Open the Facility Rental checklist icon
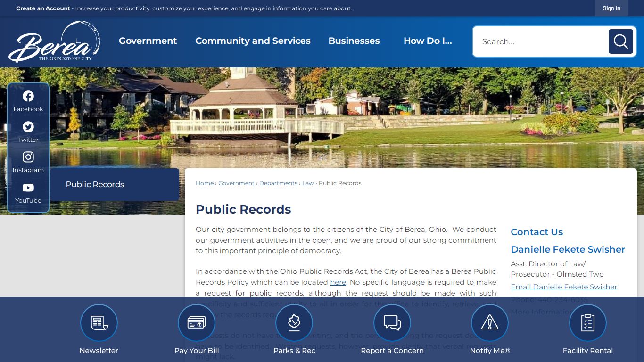Screen dimensions: 644x362 [588, 323]
